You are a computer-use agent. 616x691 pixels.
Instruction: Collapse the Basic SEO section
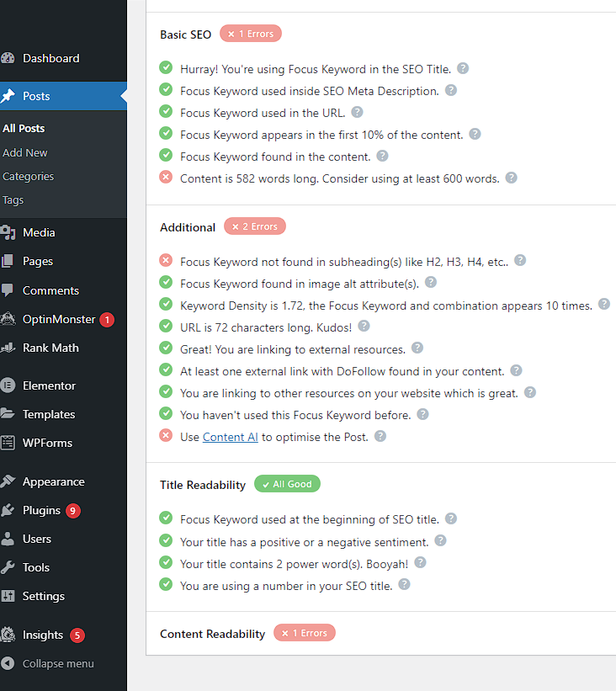tap(185, 35)
